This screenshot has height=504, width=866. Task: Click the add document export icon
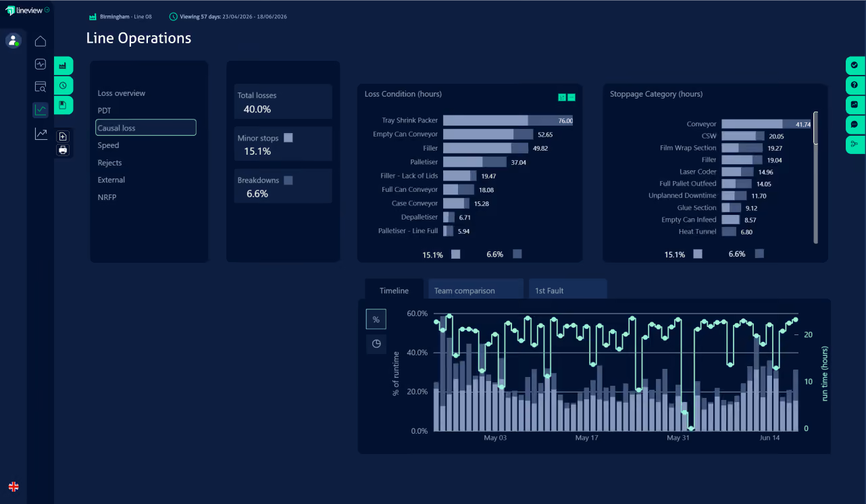pyautogui.click(x=63, y=136)
